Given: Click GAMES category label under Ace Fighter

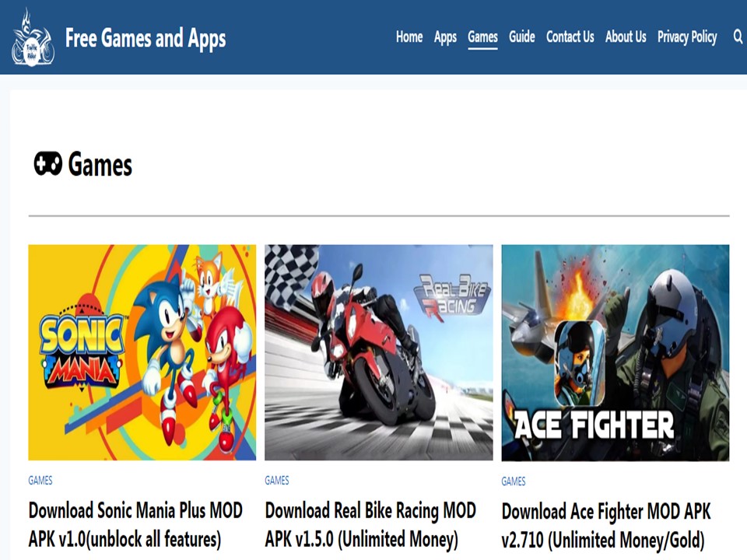Looking at the screenshot, I should pyautogui.click(x=514, y=481).
